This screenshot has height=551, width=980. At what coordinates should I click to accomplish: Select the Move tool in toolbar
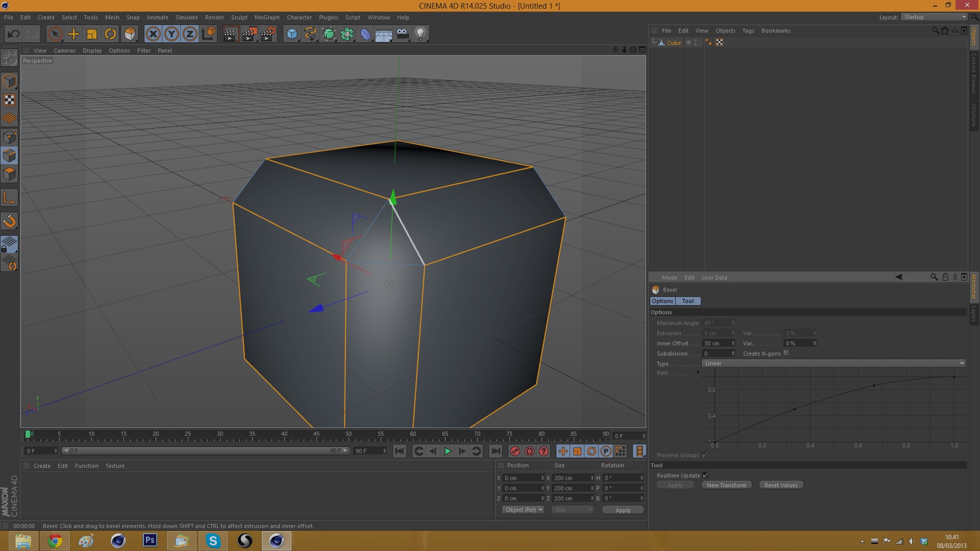[73, 34]
